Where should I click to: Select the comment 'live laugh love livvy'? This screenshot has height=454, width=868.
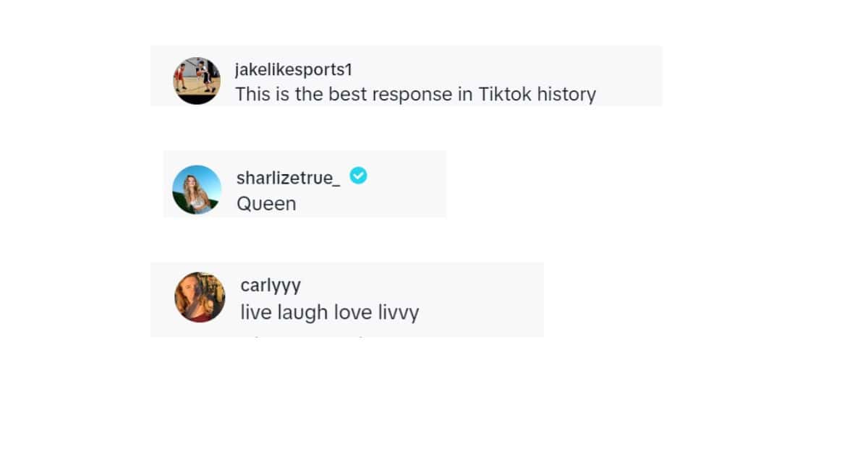[330, 312]
